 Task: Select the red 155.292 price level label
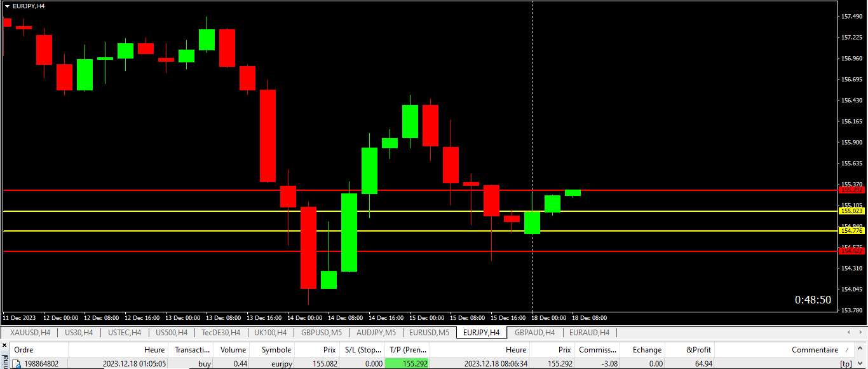coord(852,190)
